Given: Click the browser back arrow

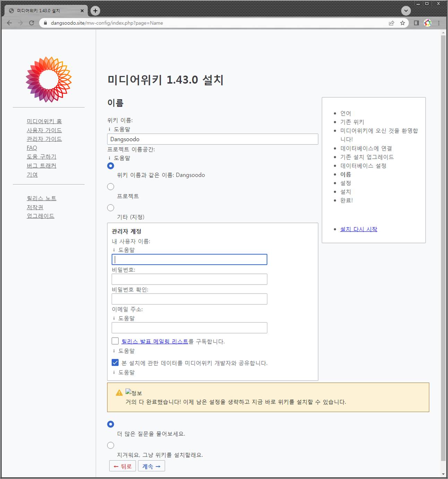Looking at the screenshot, I should coord(9,23).
